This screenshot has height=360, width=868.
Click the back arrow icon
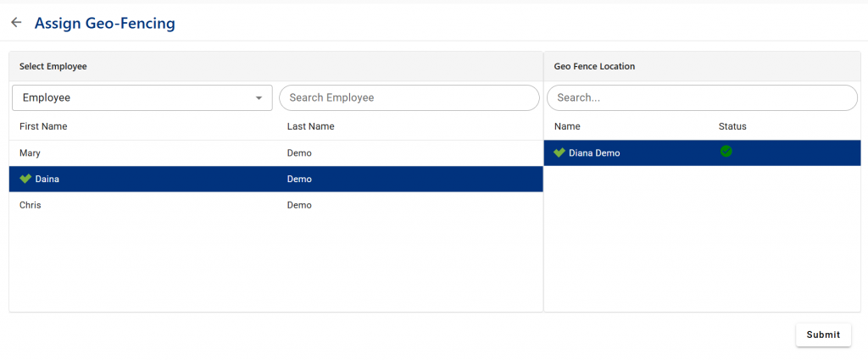point(16,23)
